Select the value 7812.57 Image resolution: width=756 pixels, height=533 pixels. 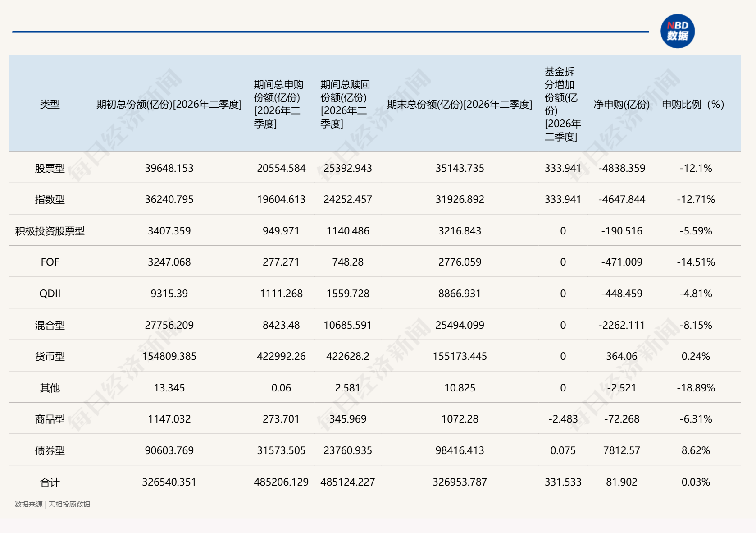(x=622, y=450)
